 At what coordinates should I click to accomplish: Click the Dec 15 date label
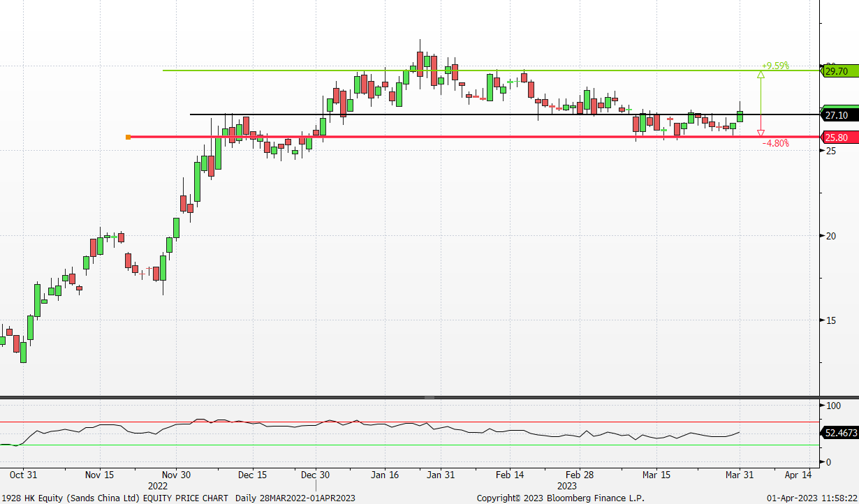coord(252,475)
